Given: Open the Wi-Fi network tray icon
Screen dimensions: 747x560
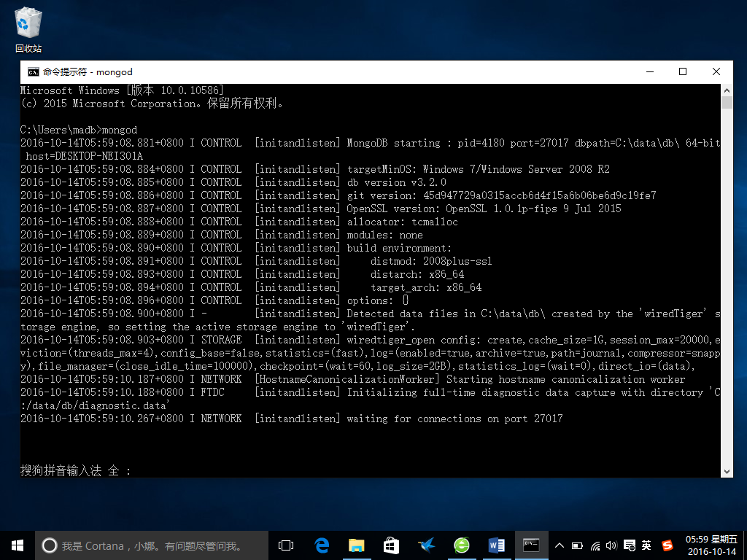Looking at the screenshot, I should 595,545.
